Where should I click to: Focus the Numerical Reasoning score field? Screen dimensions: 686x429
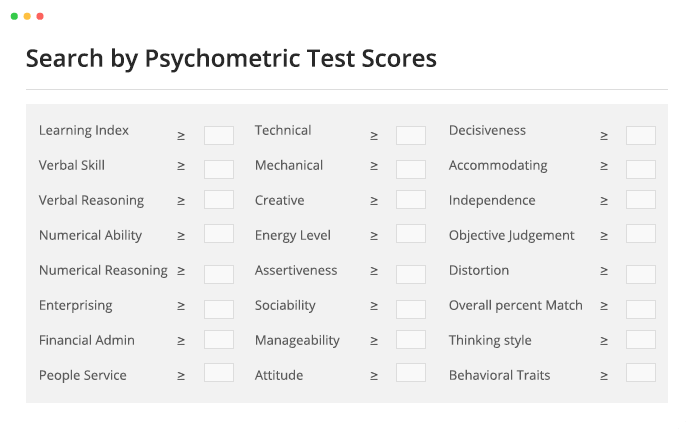219,274
